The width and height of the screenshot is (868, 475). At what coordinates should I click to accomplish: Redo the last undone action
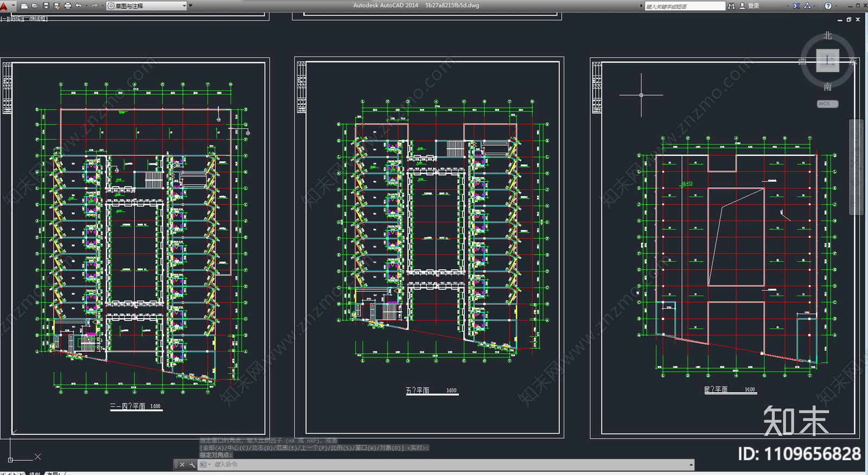[x=94, y=6]
